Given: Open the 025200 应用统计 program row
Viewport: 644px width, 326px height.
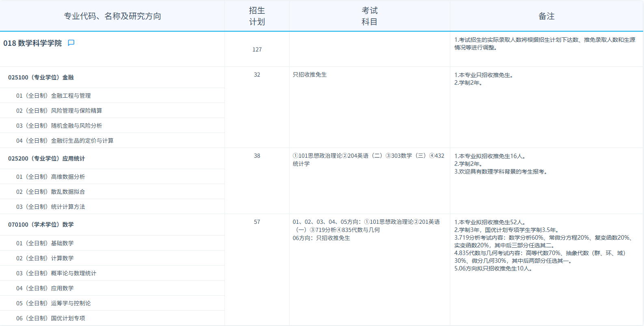Looking at the screenshot, I should pos(47,159).
